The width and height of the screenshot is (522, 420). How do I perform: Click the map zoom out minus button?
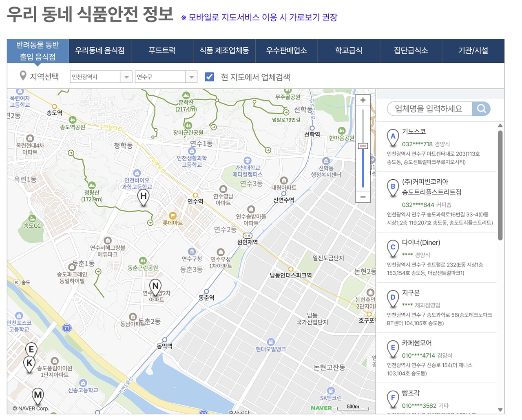pyautogui.click(x=363, y=197)
